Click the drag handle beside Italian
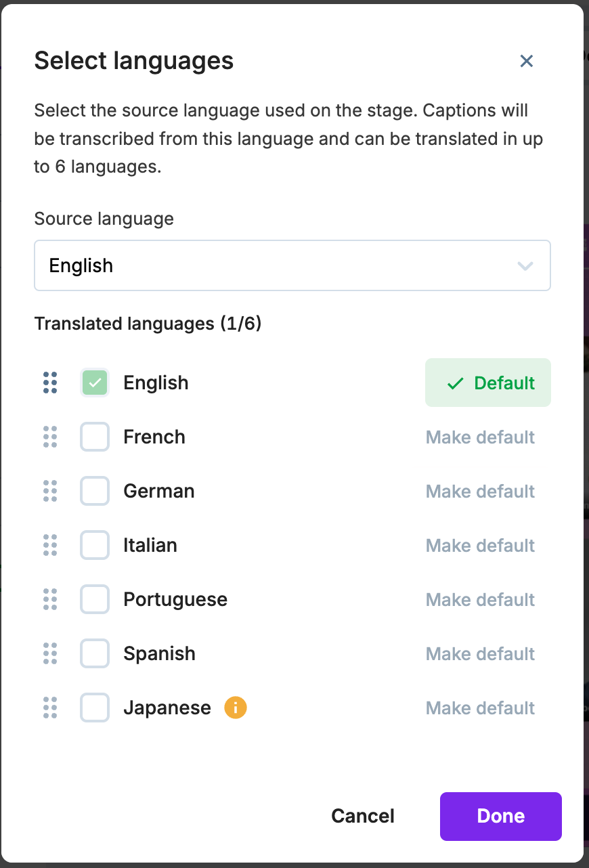The image size is (589, 868). pyautogui.click(x=50, y=545)
